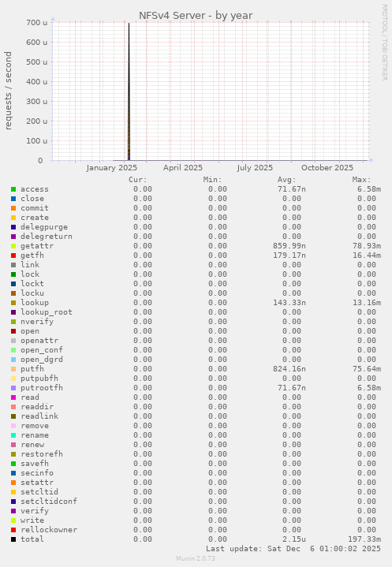Screen dimensions: 392x567
Task: Click the access legend label
Action: click(x=35, y=189)
